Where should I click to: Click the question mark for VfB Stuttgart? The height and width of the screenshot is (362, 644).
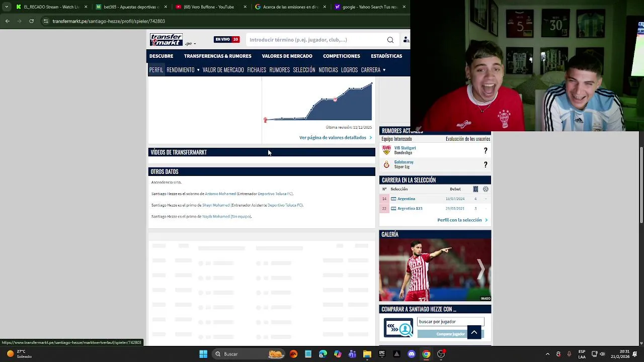[486, 150]
